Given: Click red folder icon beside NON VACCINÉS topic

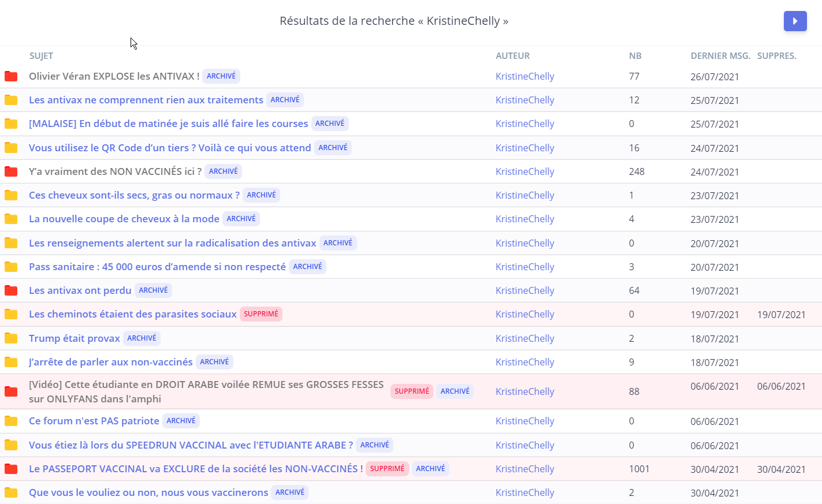Looking at the screenshot, I should (11, 171).
